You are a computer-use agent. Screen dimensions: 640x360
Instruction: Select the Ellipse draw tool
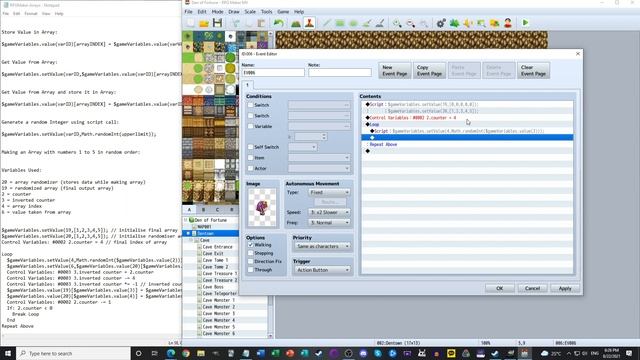[353, 23]
